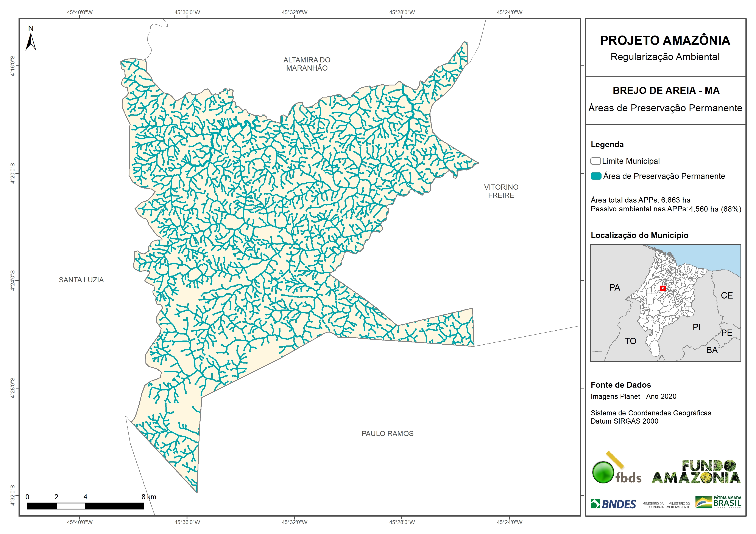Click the Imagens Planet - Ano 2020 text
This screenshot has height=534, width=756.
(x=633, y=396)
